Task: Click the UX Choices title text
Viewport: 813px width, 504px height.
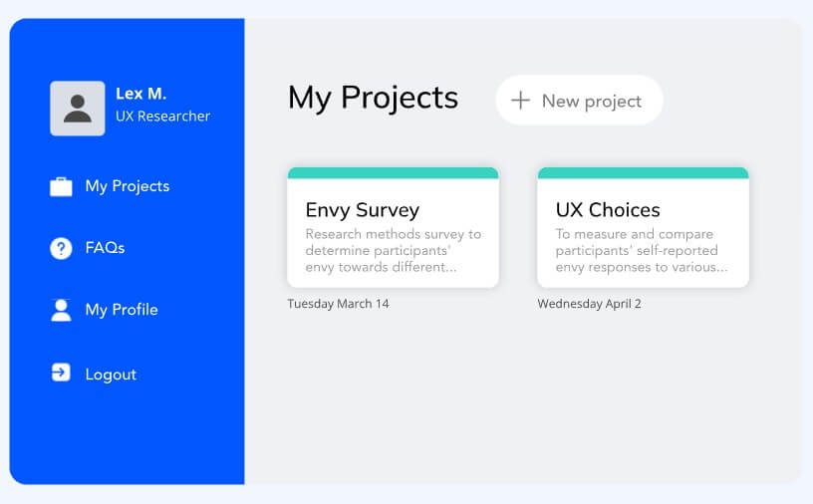Action: coord(608,210)
